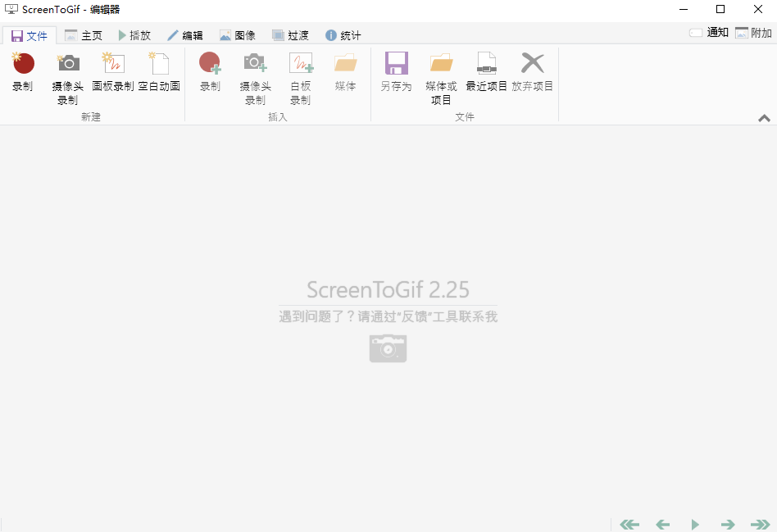Insert a 白板录制 whiteboard recording

(x=300, y=79)
